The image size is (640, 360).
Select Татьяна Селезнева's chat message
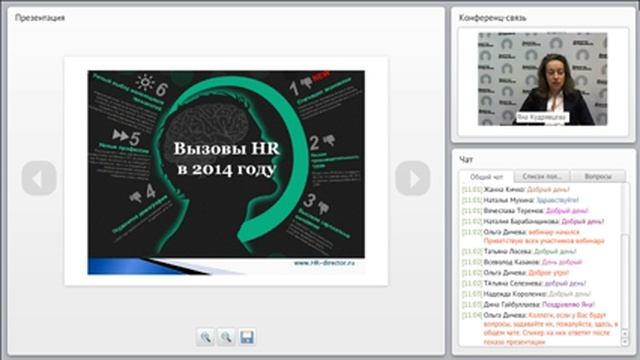[524, 283]
